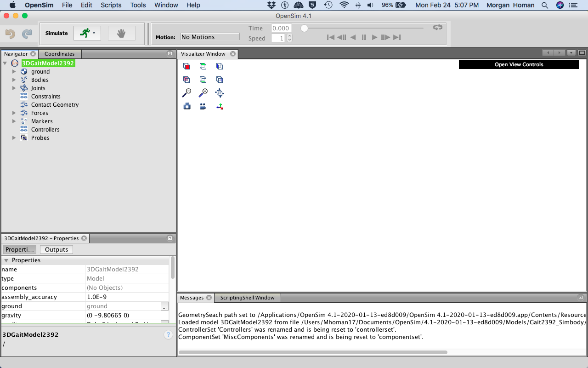The height and width of the screenshot is (368, 588).
Task: Select the Controllers tree item
Action: coord(45,130)
